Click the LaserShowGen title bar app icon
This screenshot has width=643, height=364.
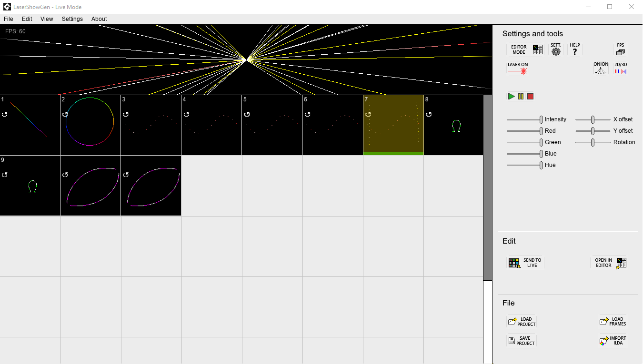click(x=7, y=7)
